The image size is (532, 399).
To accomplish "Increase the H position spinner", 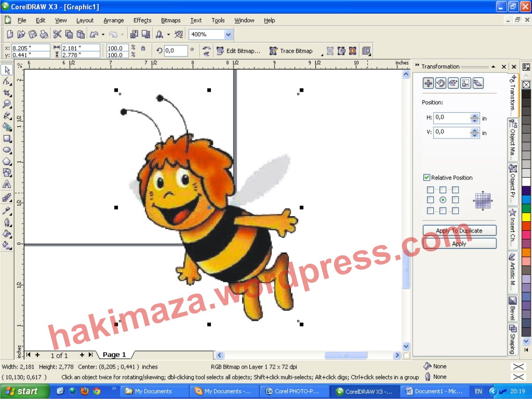I will (x=474, y=116).
